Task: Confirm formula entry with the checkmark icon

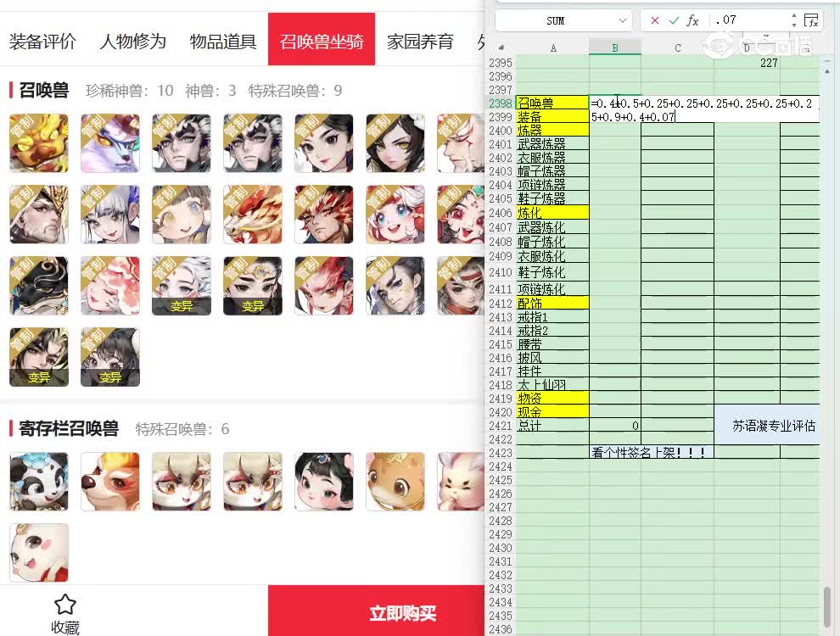Action: coord(674,20)
